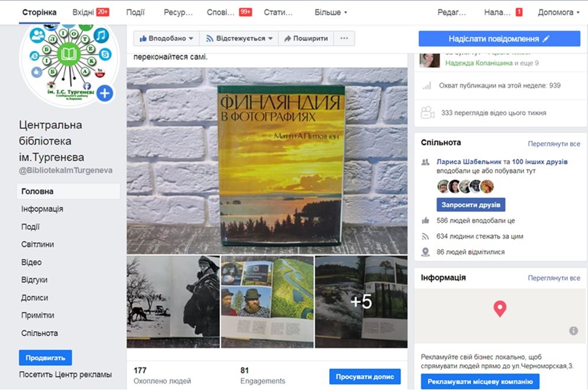The width and height of the screenshot is (588, 390).
Task: Click the red 1 badge on Нала…
Action: [519, 12]
